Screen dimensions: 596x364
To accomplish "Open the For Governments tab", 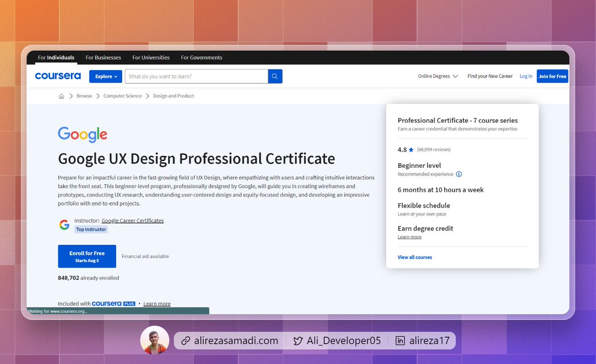I will pos(202,57).
